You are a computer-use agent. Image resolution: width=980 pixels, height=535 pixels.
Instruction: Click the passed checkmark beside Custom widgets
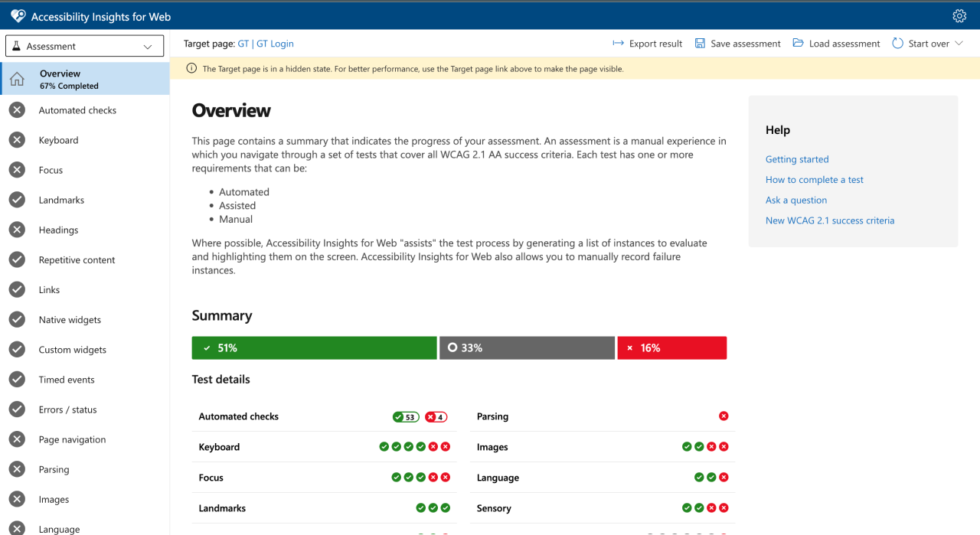pyautogui.click(x=17, y=350)
